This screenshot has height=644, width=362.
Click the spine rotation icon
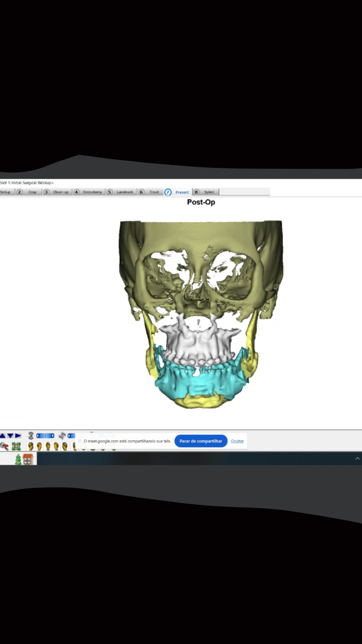tap(31, 436)
